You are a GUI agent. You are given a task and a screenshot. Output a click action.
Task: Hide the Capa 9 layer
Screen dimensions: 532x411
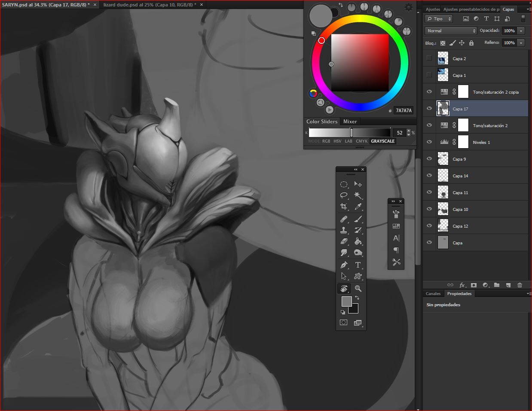(429, 158)
